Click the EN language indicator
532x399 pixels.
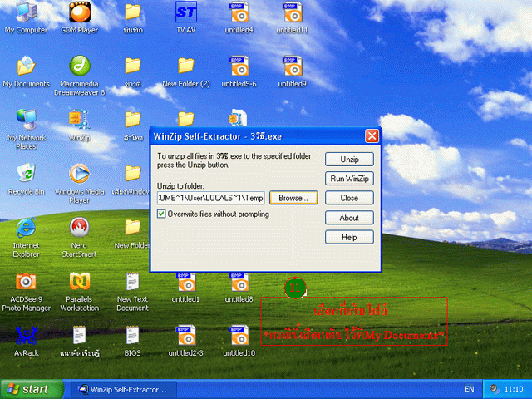469,389
